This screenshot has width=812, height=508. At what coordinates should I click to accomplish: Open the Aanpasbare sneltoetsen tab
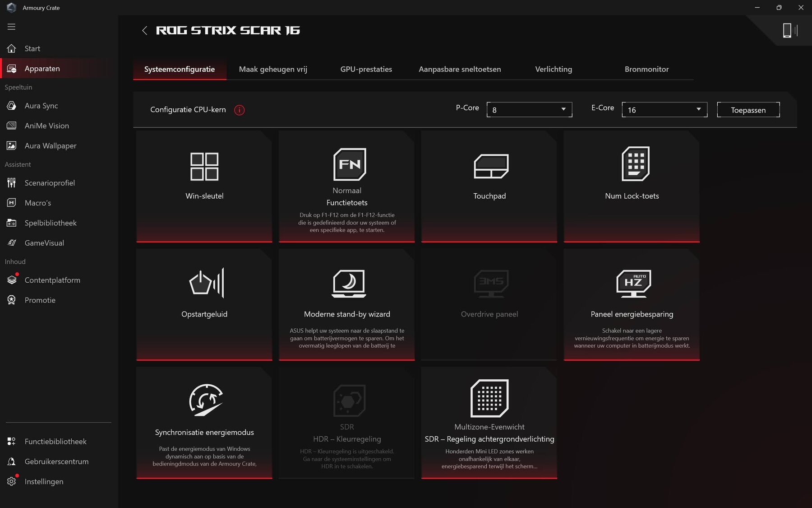[x=460, y=69]
